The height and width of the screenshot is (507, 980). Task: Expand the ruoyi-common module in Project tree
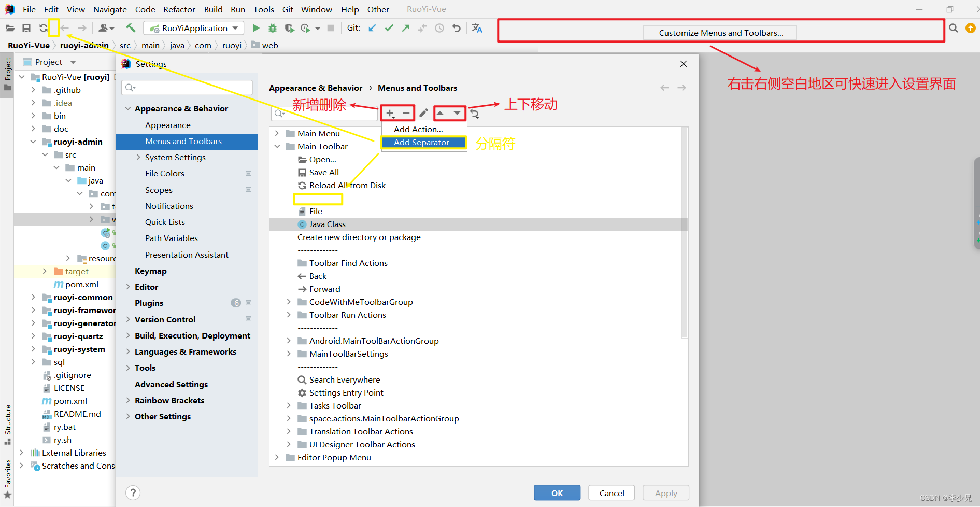tap(33, 297)
